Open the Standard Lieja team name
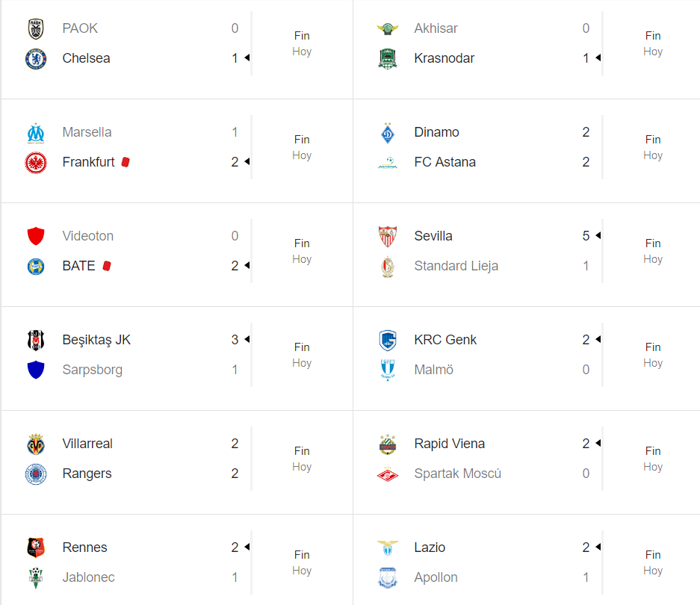 (456, 266)
